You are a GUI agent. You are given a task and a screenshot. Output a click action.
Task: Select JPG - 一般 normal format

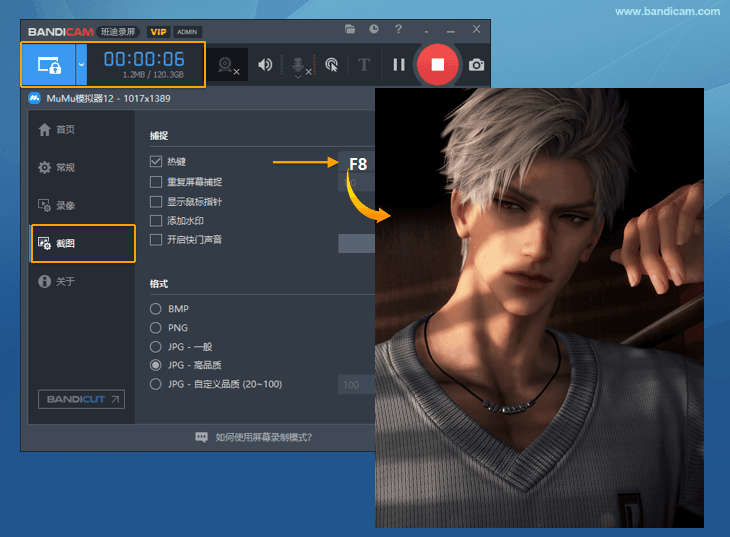tap(155, 347)
